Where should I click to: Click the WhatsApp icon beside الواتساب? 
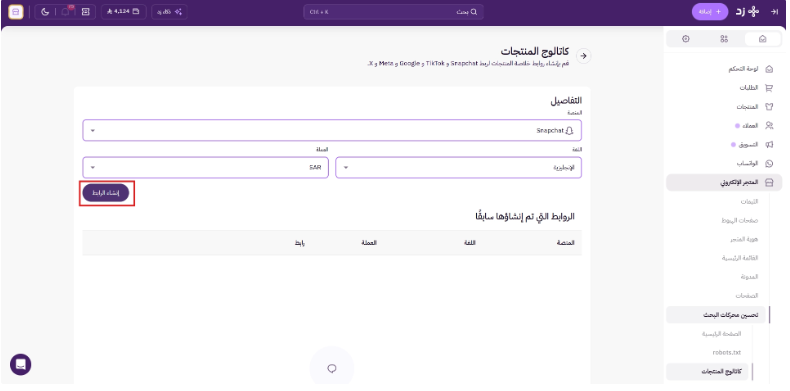click(769, 164)
